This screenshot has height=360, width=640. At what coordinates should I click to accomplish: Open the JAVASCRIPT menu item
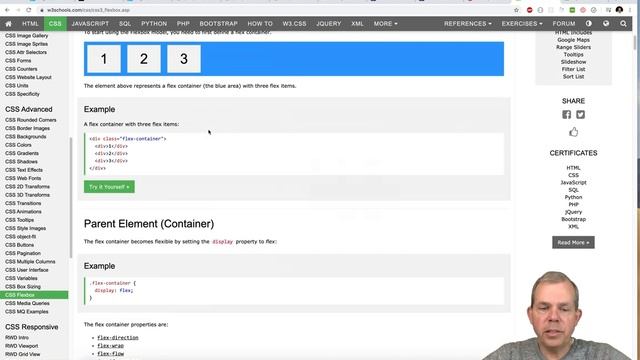pos(90,24)
